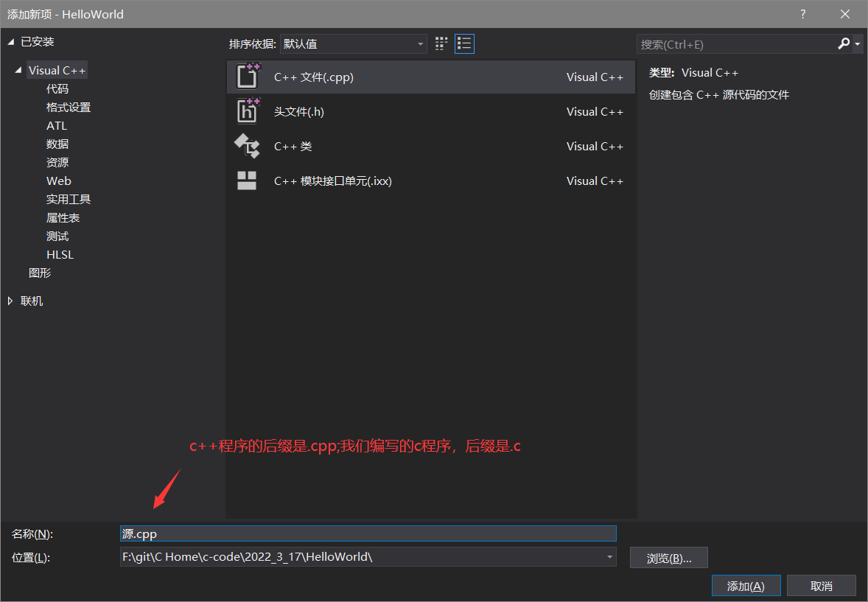Open the sort by 默认值 dropdown
The width and height of the screenshot is (868, 602).
(x=353, y=43)
